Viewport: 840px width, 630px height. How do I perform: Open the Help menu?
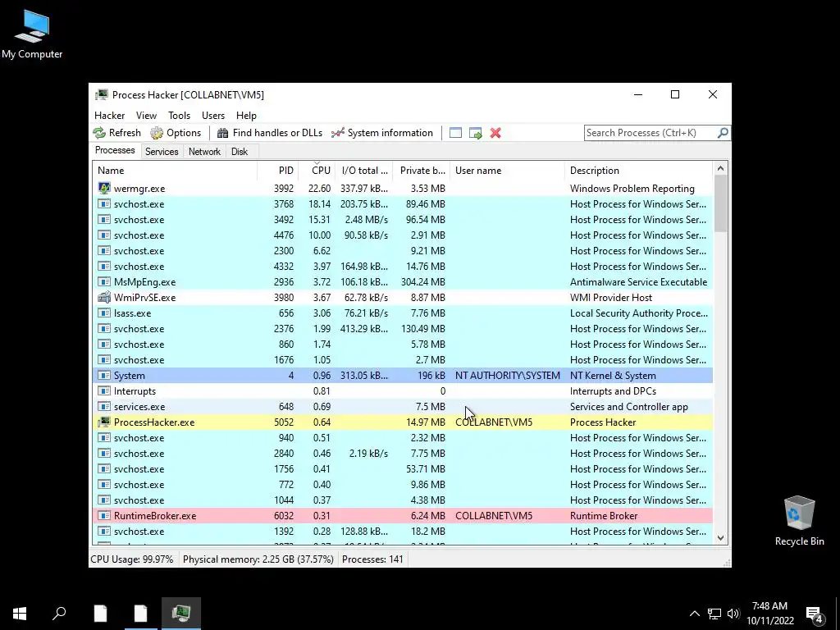click(246, 116)
